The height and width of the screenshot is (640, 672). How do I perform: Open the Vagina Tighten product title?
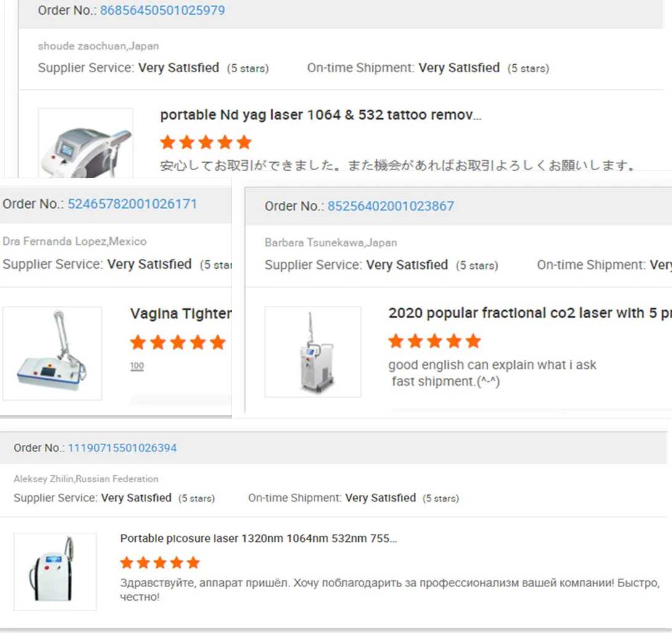(181, 314)
